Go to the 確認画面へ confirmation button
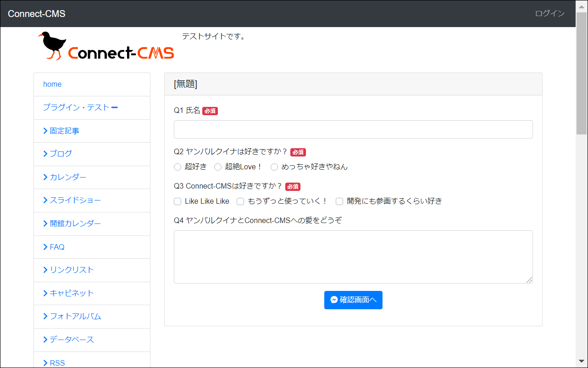Screen dimensions: 588x368 pos(353,300)
